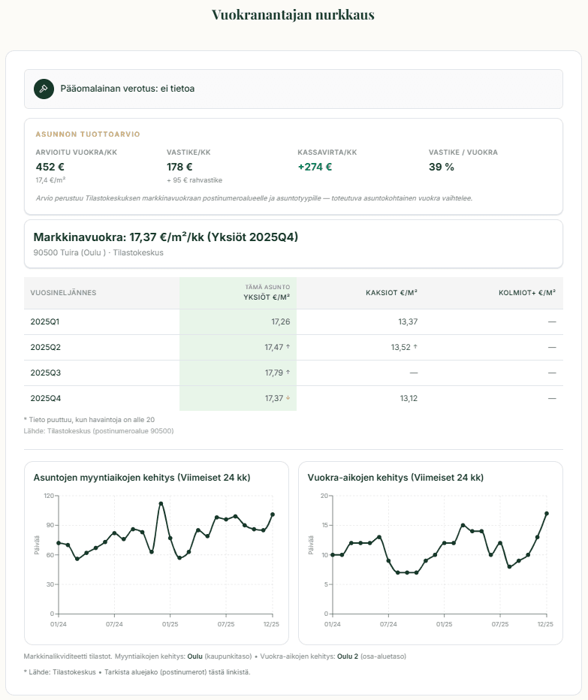588x700 pixels.
Task: Select the 2025Q3 table row label
Action: (44, 373)
